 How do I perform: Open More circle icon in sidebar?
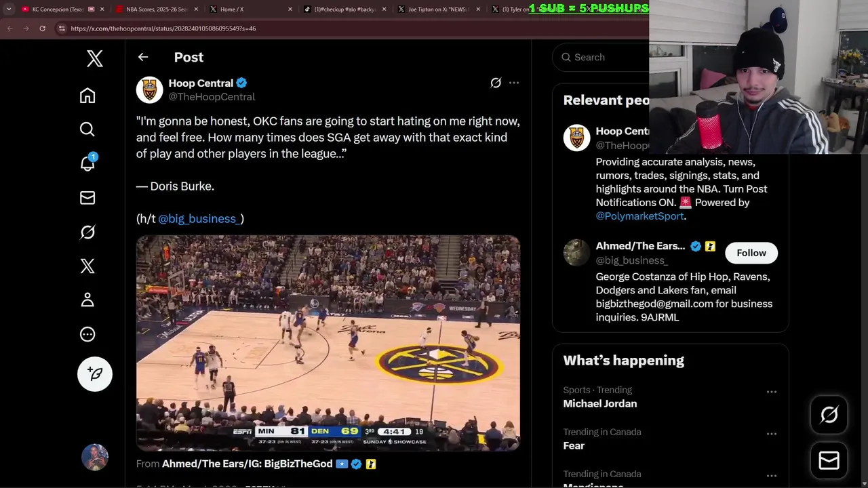coord(87,334)
